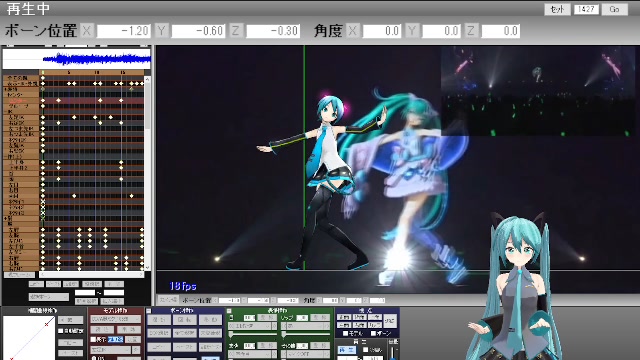Toggle the ボーン checkbox in view panel
Image resolution: width=640 pixels, height=360 pixels.
373,333
